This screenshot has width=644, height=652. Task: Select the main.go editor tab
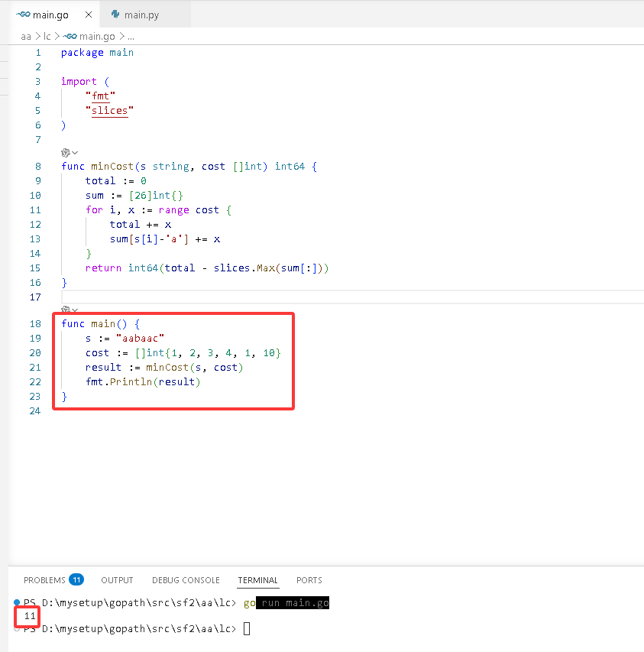coord(50,15)
